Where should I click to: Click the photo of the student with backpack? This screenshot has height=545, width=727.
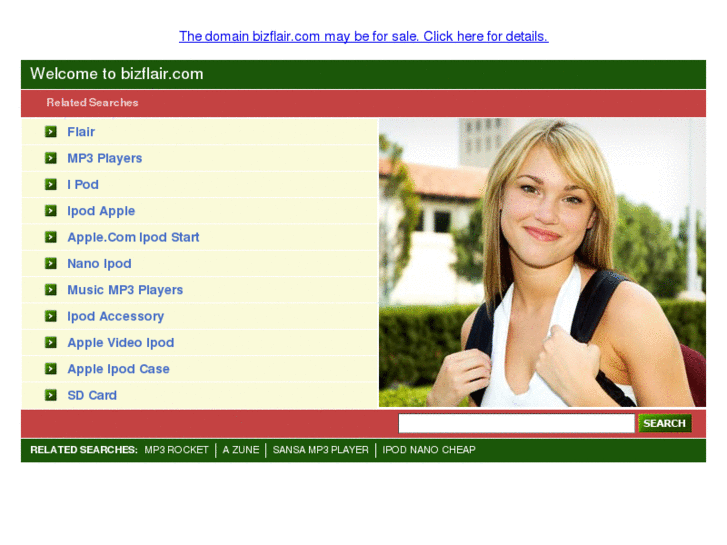(542, 263)
